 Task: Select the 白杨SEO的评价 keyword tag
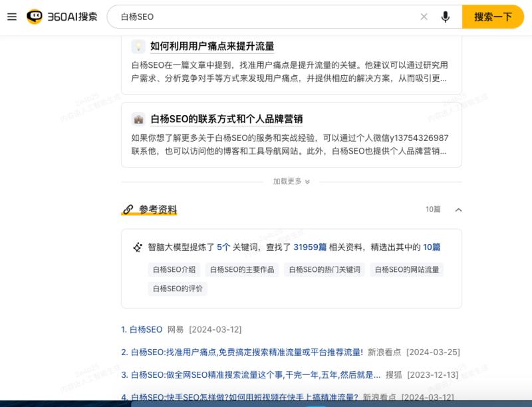[178, 289]
